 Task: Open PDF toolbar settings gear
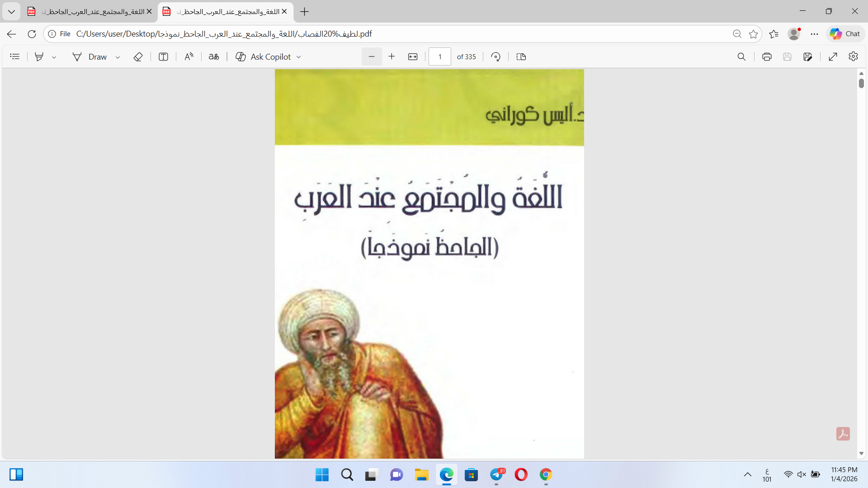tap(853, 56)
